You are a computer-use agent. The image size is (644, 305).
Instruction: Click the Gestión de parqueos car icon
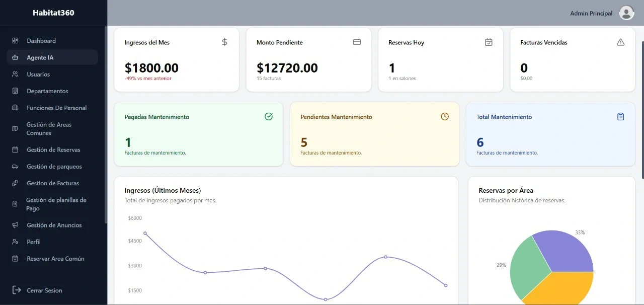(15, 167)
